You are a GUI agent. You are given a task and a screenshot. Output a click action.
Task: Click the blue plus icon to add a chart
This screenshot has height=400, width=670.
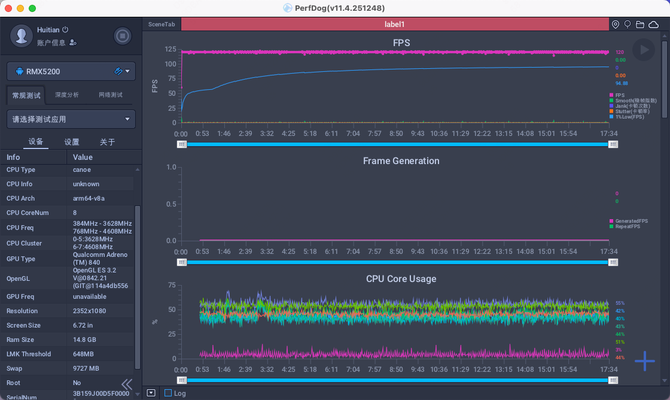[645, 361]
